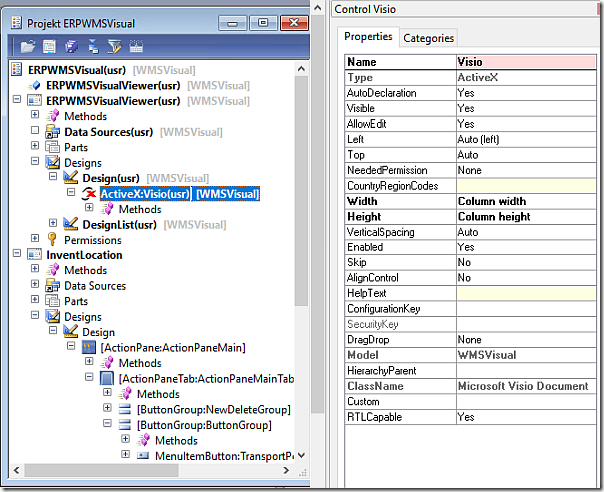Click the key icon beside Permissions

click(53, 240)
